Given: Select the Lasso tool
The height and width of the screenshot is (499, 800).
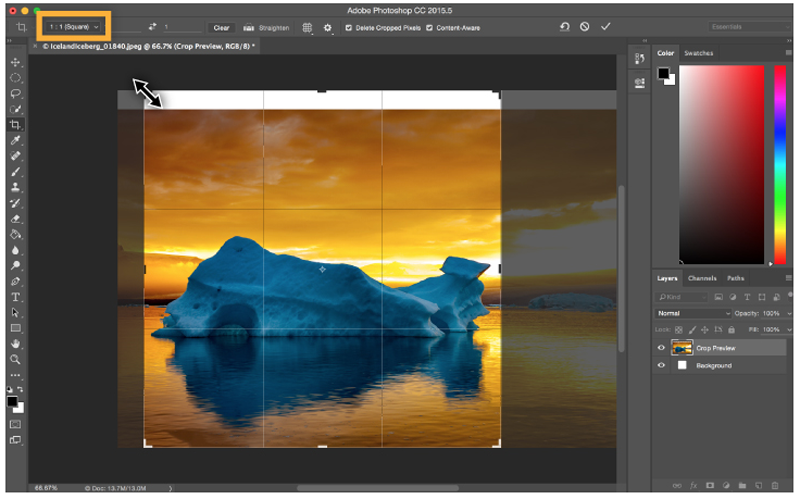Looking at the screenshot, I should [15, 93].
